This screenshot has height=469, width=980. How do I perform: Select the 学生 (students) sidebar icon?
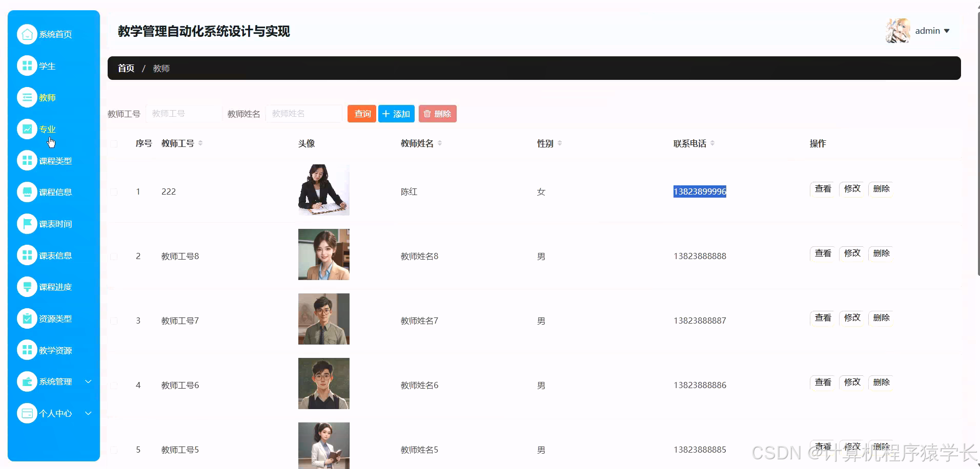click(x=28, y=66)
